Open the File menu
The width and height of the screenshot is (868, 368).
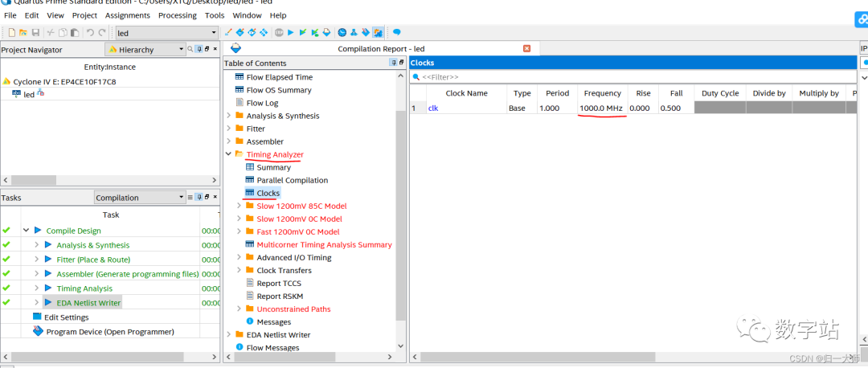pyautogui.click(x=10, y=15)
